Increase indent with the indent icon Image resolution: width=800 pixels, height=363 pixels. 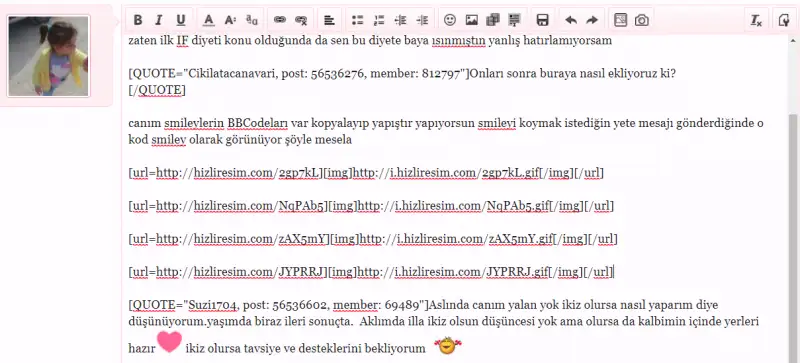click(x=422, y=20)
